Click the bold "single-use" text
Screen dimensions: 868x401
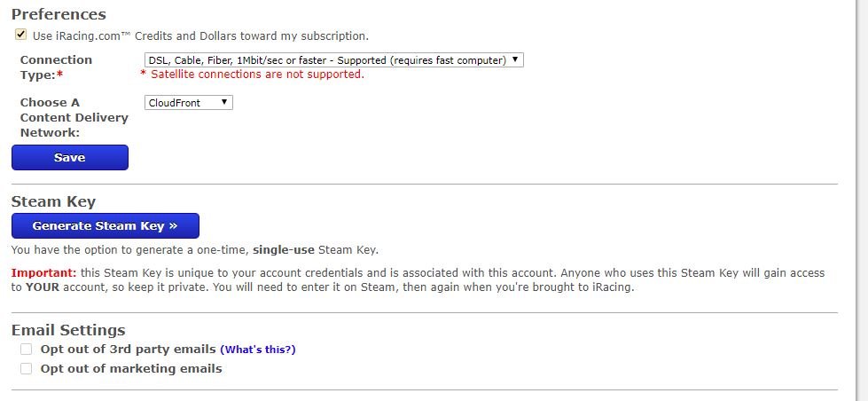pos(286,250)
